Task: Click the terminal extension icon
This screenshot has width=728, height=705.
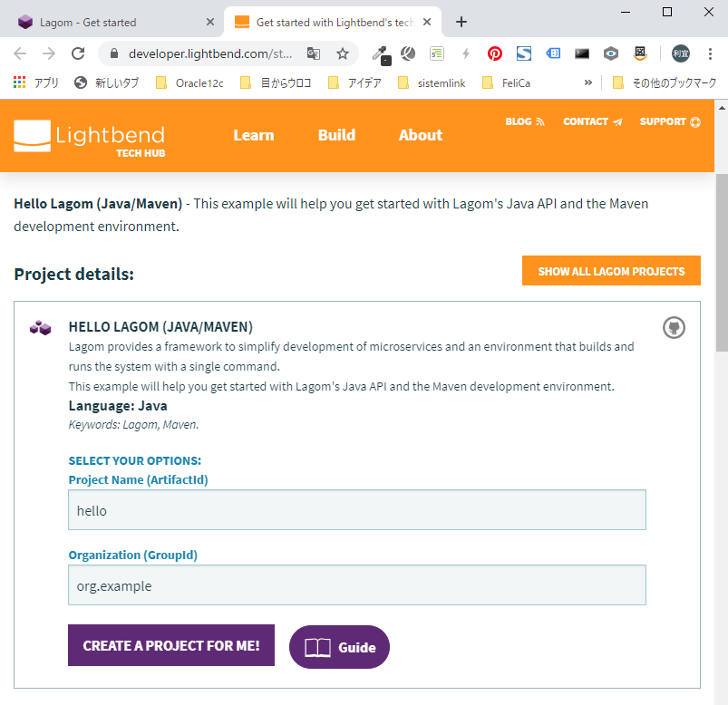Action: point(581,53)
